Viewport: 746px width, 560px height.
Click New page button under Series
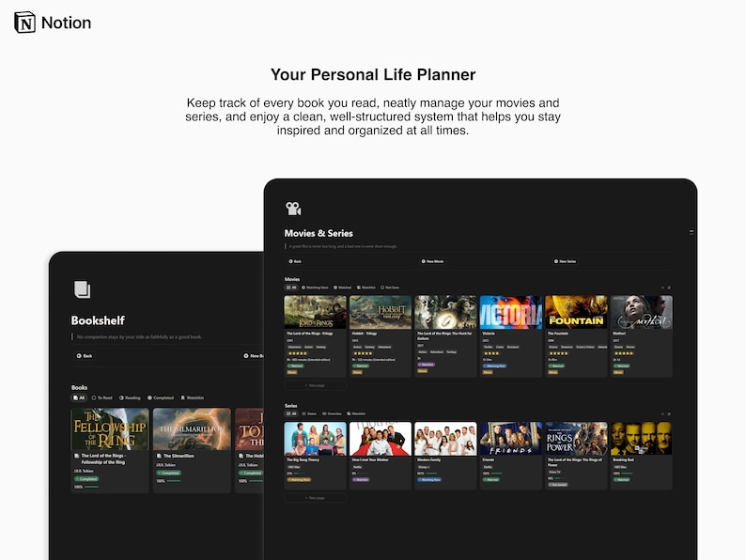[315, 498]
